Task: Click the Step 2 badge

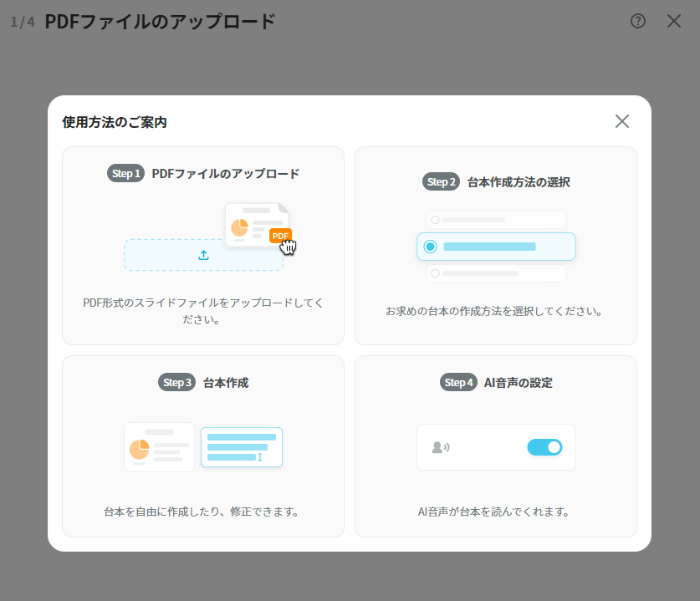Action: click(441, 181)
